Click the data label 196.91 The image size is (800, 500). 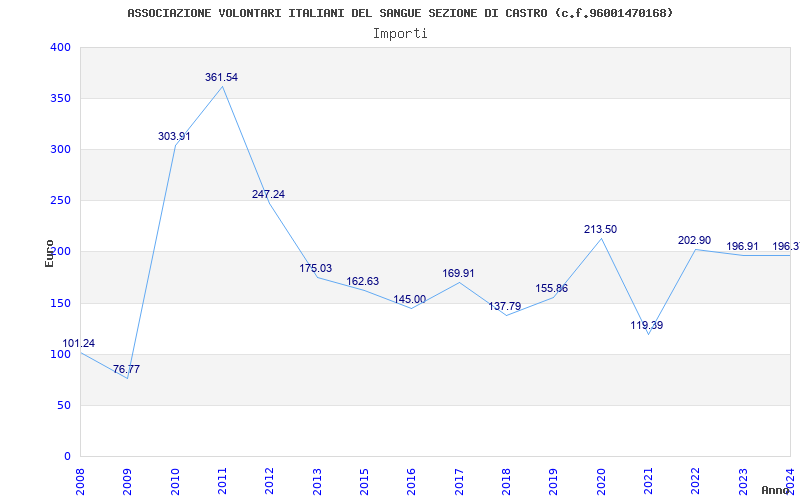click(x=742, y=246)
